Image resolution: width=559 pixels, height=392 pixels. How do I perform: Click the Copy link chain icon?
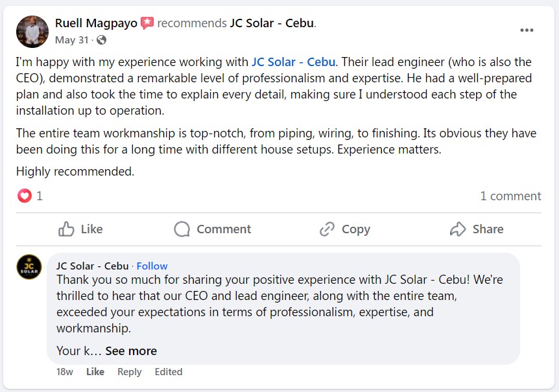click(327, 229)
